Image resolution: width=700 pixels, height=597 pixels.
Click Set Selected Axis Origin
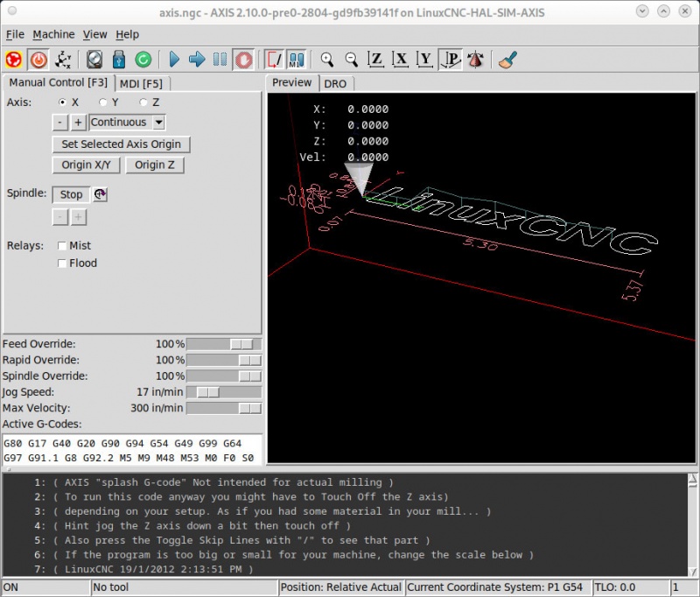click(121, 144)
